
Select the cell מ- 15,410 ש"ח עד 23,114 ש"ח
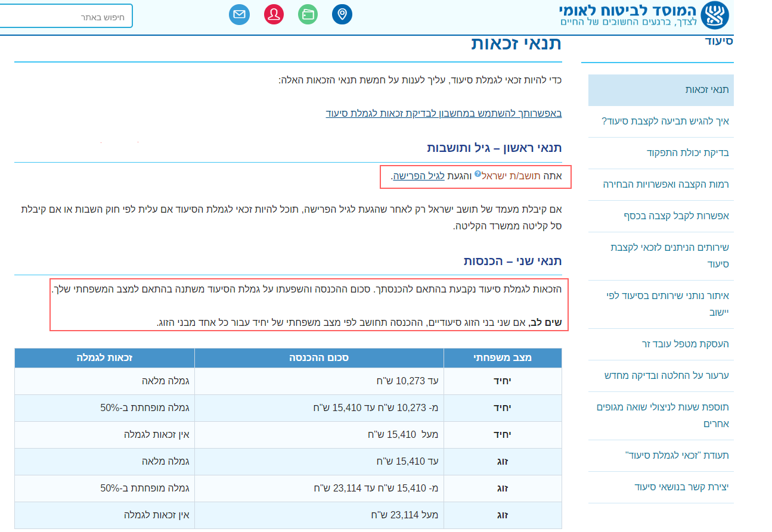coord(319,488)
